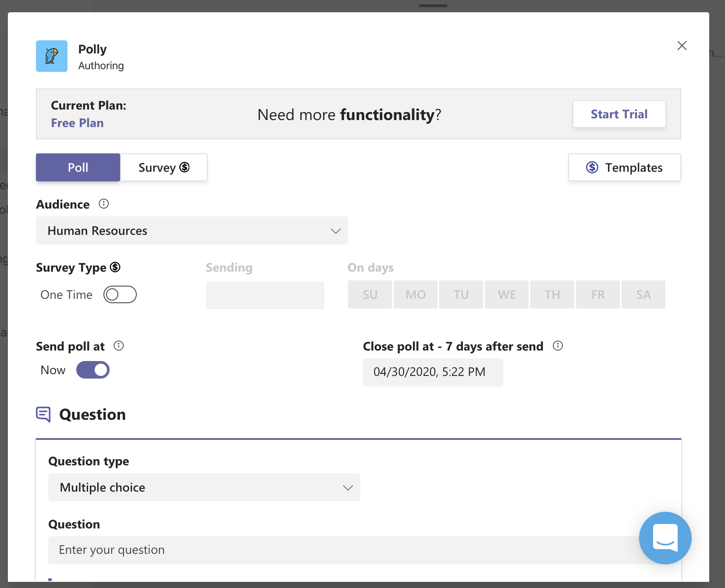Click the Question section chat icon
Image resolution: width=725 pixels, height=588 pixels.
point(43,414)
